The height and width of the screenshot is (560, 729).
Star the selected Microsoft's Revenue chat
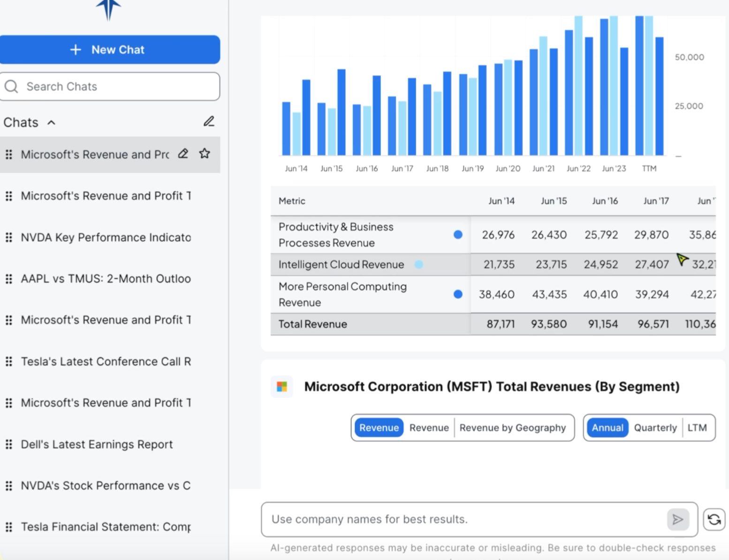[x=205, y=153]
